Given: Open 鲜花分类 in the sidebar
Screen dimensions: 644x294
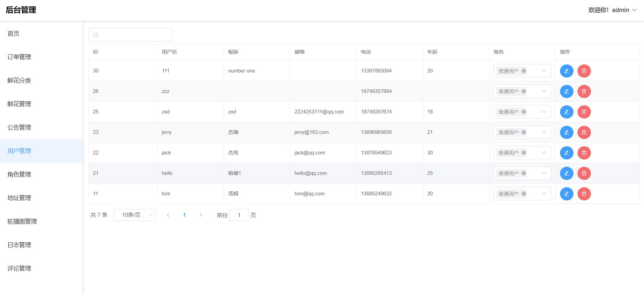Looking at the screenshot, I should 41,81.
